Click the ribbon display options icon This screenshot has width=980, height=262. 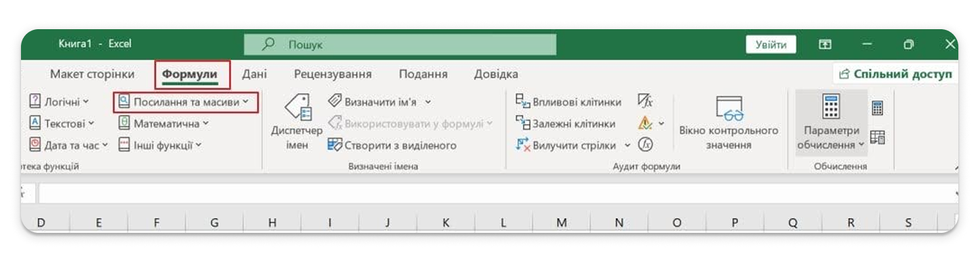click(825, 44)
